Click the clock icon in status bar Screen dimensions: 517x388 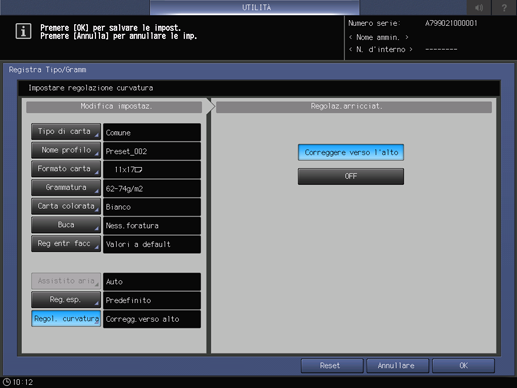coord(6,382)
